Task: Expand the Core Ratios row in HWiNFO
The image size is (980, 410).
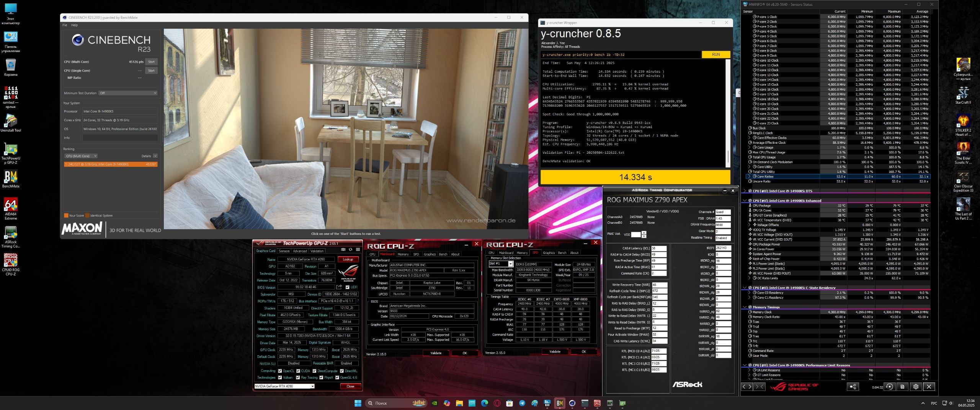Action: point(749,177)
